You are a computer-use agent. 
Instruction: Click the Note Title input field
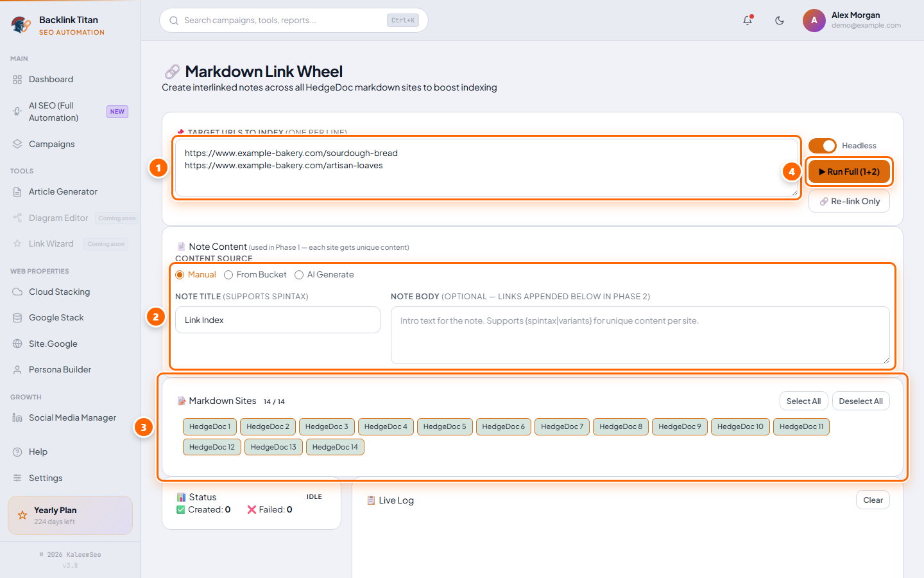(278, 320)
